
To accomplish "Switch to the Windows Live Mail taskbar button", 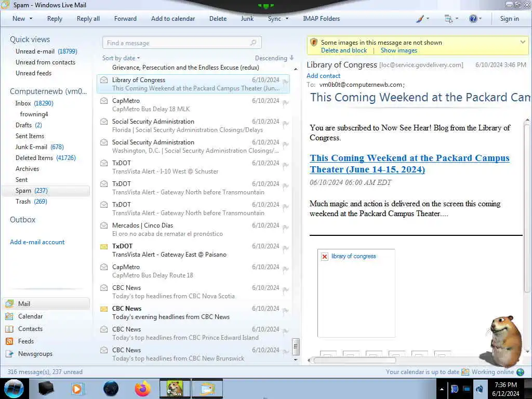I will (207, 389).
